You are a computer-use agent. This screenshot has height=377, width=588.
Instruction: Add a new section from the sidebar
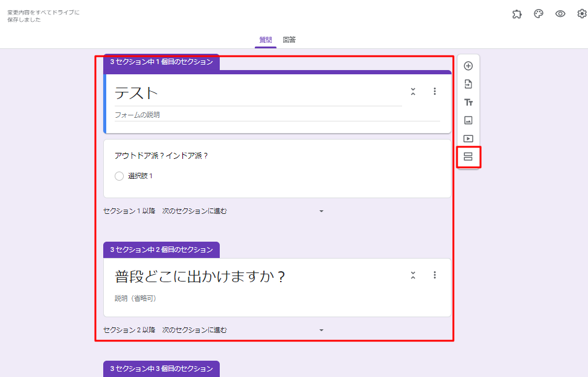(468, 157)
